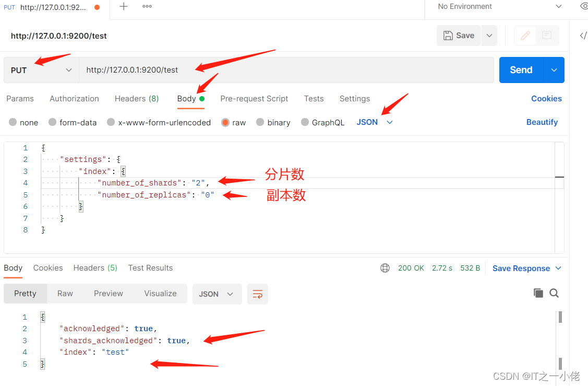Viewport: 588px width, 386px height.
Task: Select the none body type radio
Action: tap(13, 122)
